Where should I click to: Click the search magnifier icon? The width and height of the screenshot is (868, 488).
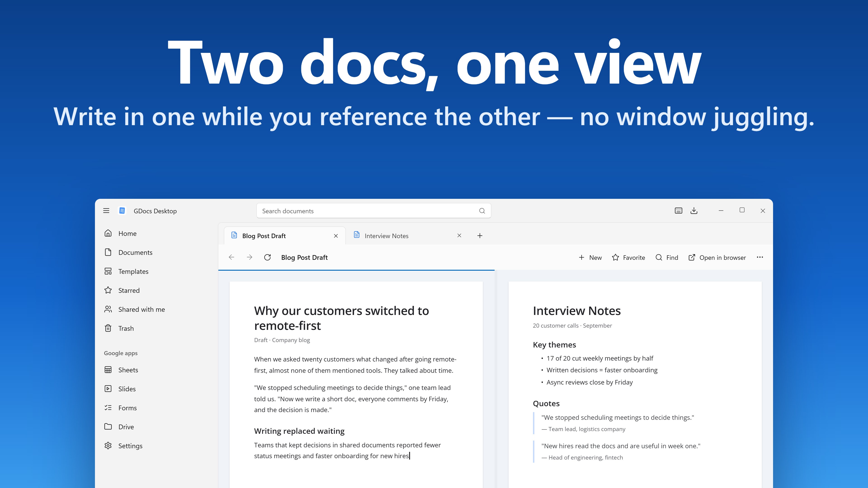click(x=482, y=211)
